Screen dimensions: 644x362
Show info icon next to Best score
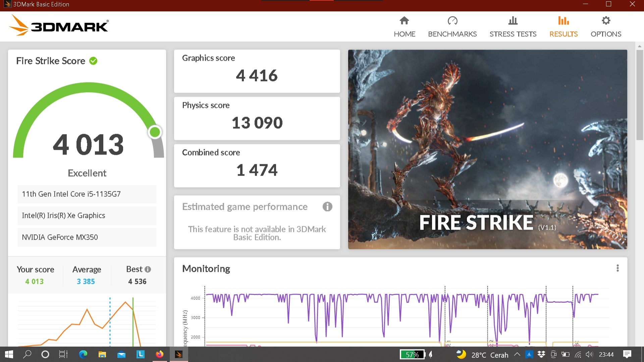click(148, 269)
